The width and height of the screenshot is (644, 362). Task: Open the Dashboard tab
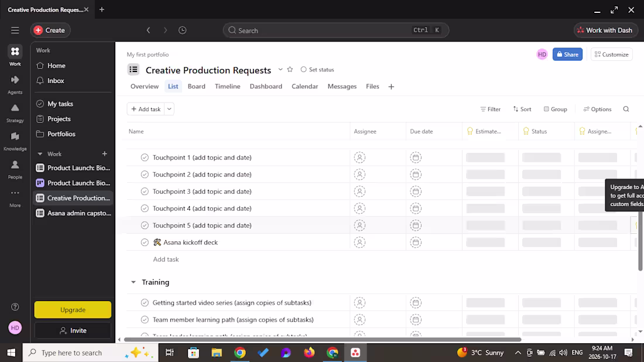pyautogui.click(x=266, y=86)
